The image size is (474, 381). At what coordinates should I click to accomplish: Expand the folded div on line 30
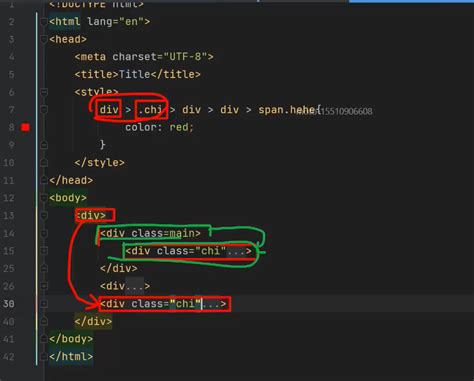tap(44, 303)
